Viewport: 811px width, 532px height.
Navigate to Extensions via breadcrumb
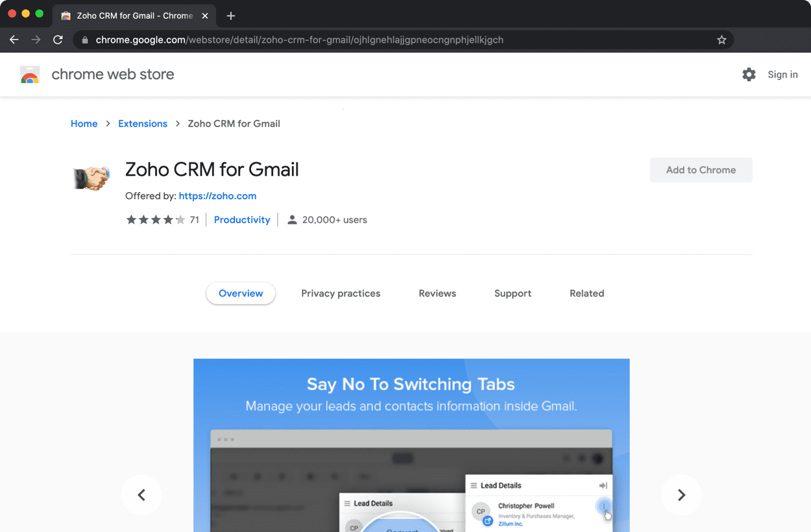(x=143, y=123)
